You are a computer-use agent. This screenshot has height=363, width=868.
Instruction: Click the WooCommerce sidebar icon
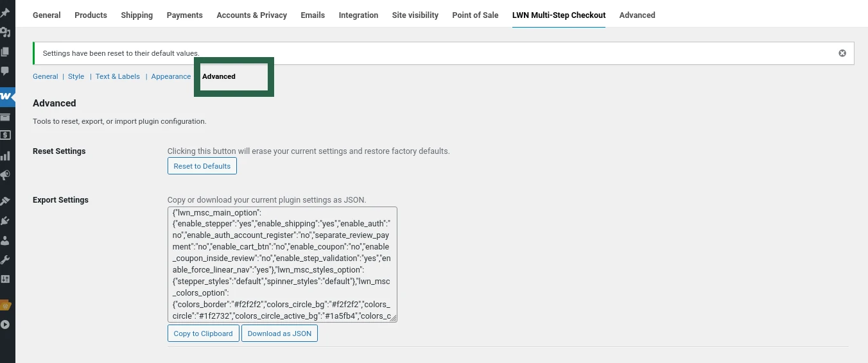[x=6, y=96]
